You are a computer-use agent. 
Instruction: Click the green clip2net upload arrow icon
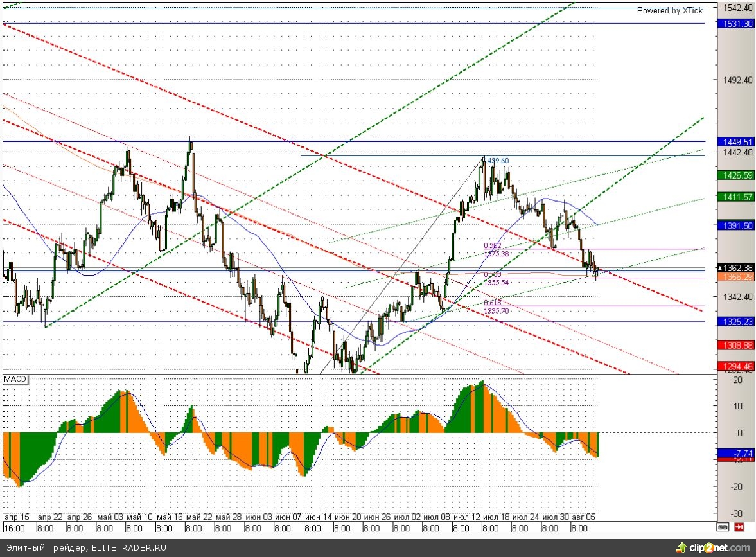click(681, 547)
